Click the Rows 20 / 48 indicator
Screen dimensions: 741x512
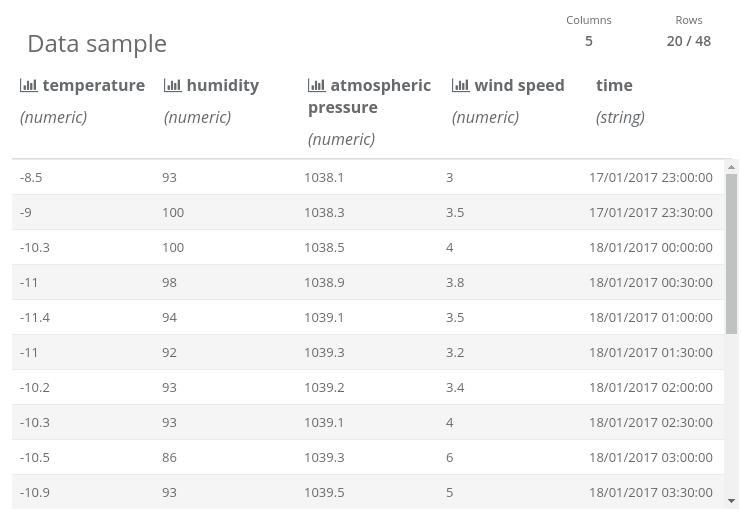[x=688, y=41]
